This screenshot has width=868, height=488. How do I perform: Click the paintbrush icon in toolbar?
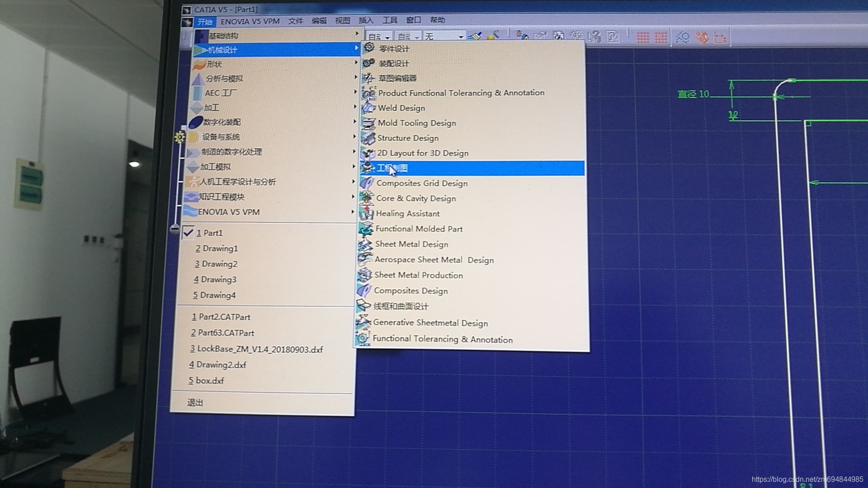475,36
